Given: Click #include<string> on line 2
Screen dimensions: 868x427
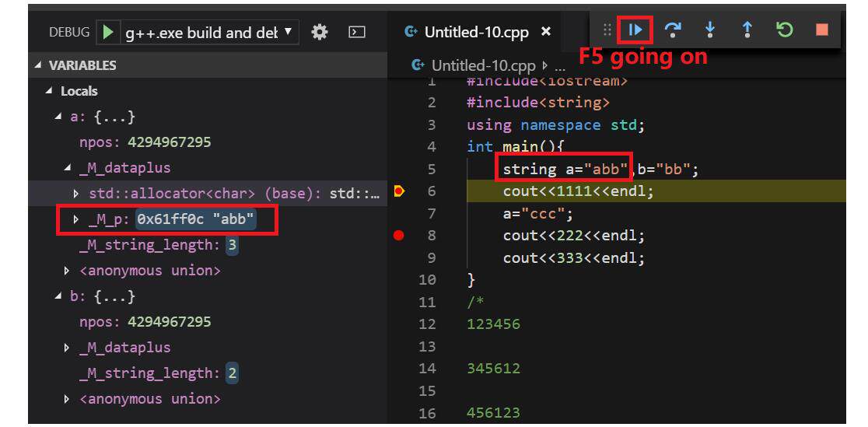Looking at the screenshot, I should 538,103.
